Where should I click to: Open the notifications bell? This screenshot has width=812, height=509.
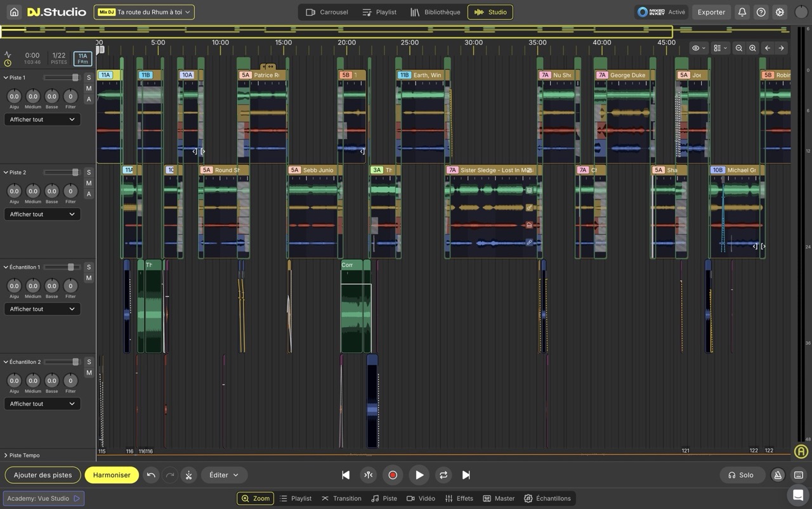742,12
